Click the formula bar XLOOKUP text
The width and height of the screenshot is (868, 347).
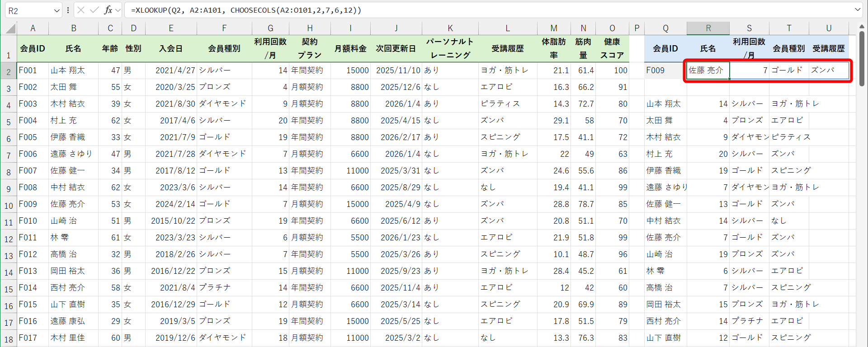click(x=246, y=10)
